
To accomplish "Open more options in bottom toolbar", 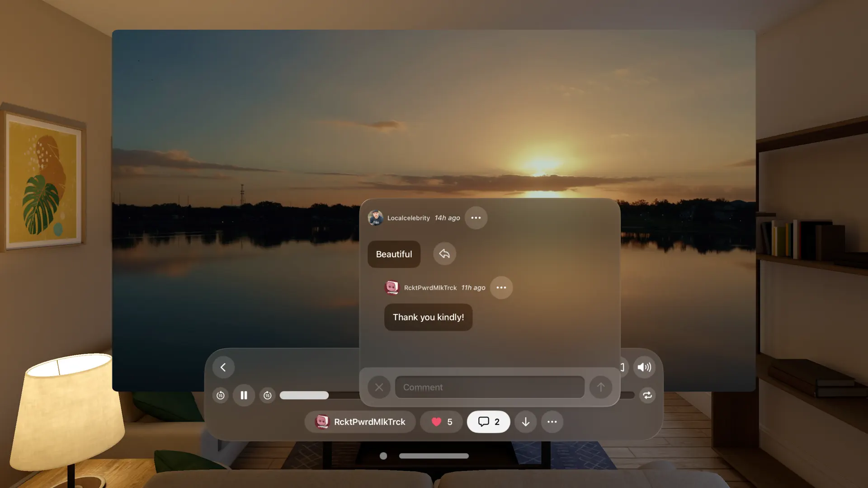I will 552,422.
